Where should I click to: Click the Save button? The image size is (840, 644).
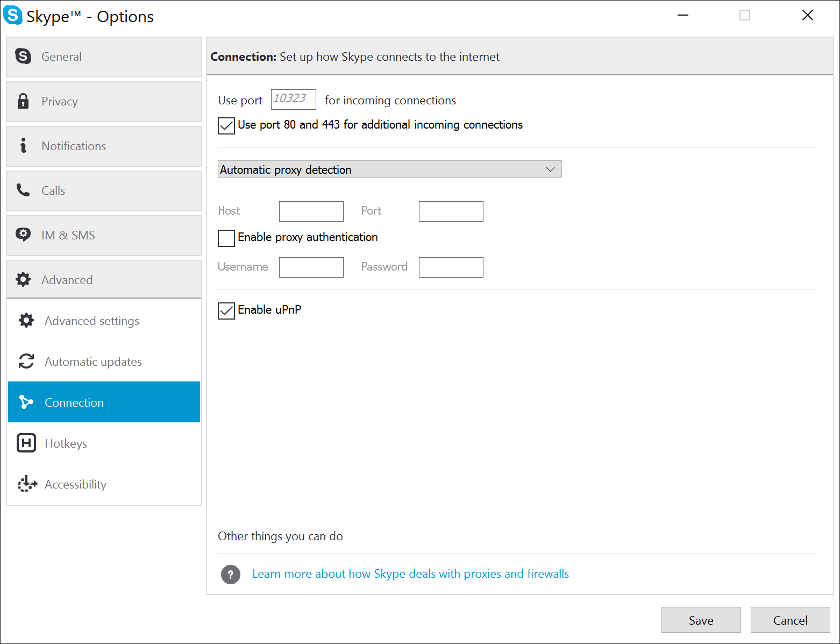coord(701,620)
